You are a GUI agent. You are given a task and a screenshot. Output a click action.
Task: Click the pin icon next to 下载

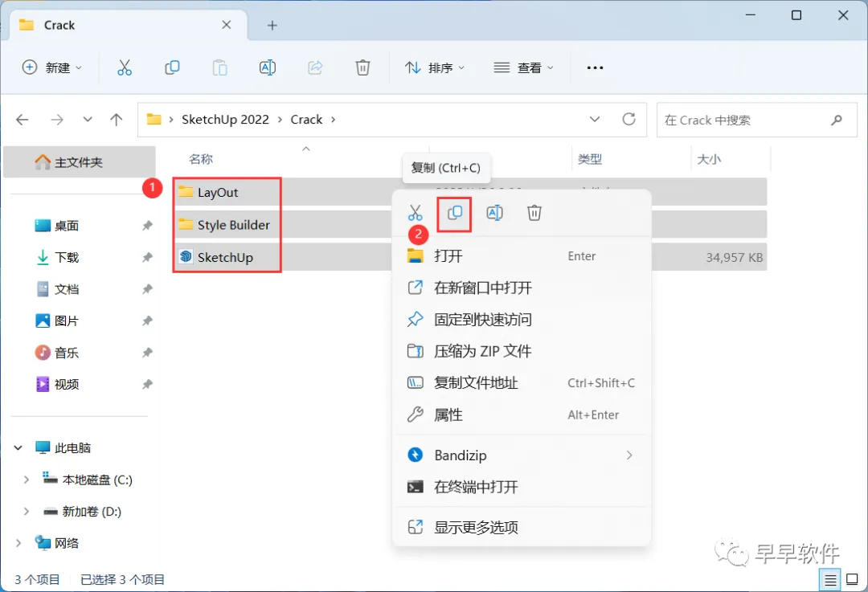[147, 257]
